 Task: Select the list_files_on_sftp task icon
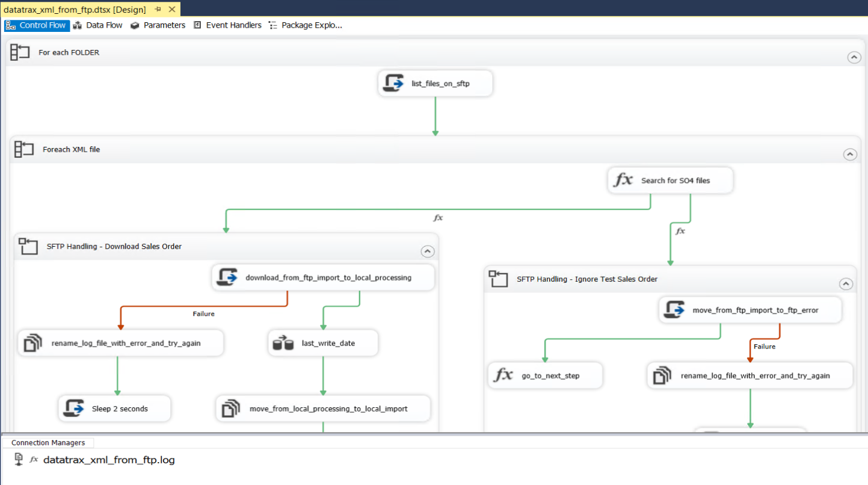[393, 83]
